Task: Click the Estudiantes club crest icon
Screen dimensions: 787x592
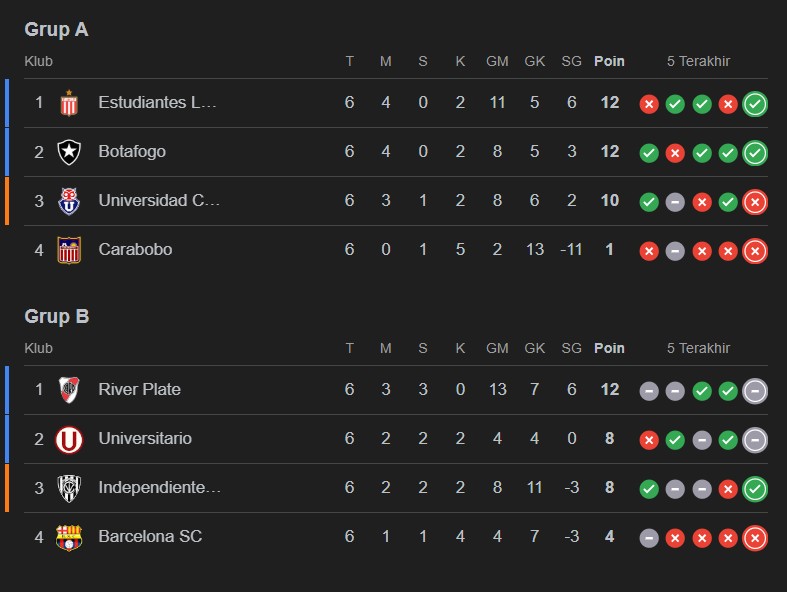Action: pyautogui.click(x=68, y=103)
